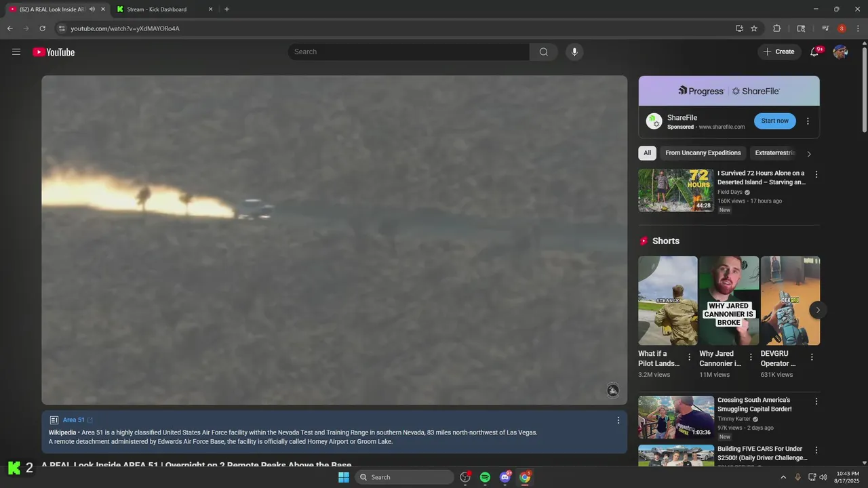This screenshot has height=488, width=868.
Task: Go to YouTube home via logo
Action: (54, 52)
